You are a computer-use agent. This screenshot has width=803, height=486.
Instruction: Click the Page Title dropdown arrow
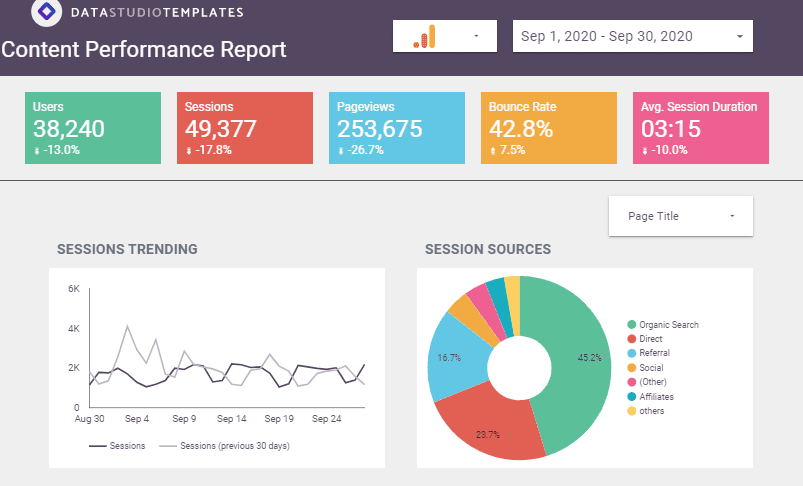pos(732,216)
